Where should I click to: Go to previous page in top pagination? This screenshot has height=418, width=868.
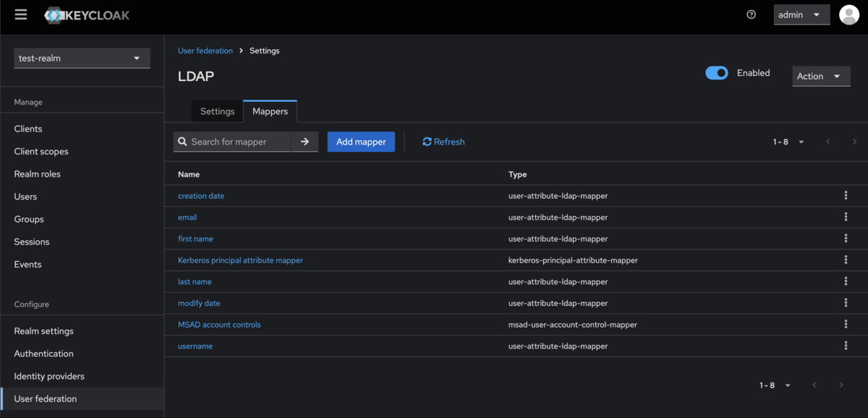(828, 142)
